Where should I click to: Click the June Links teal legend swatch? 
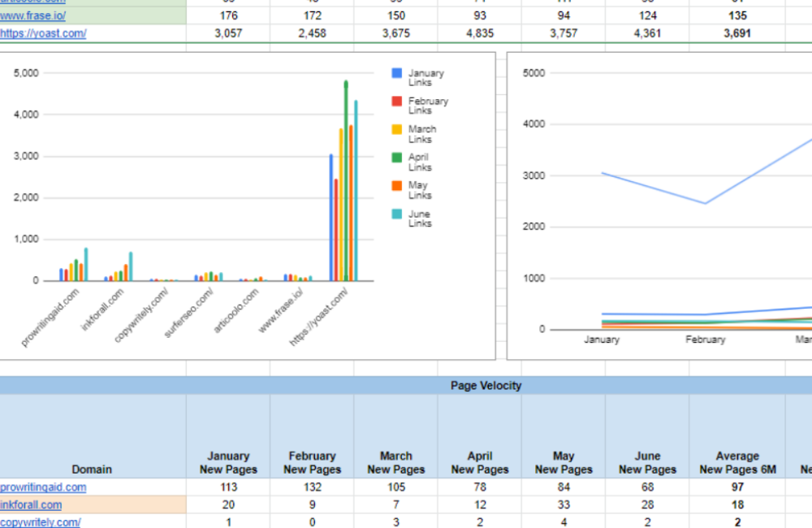click(397, 214)
